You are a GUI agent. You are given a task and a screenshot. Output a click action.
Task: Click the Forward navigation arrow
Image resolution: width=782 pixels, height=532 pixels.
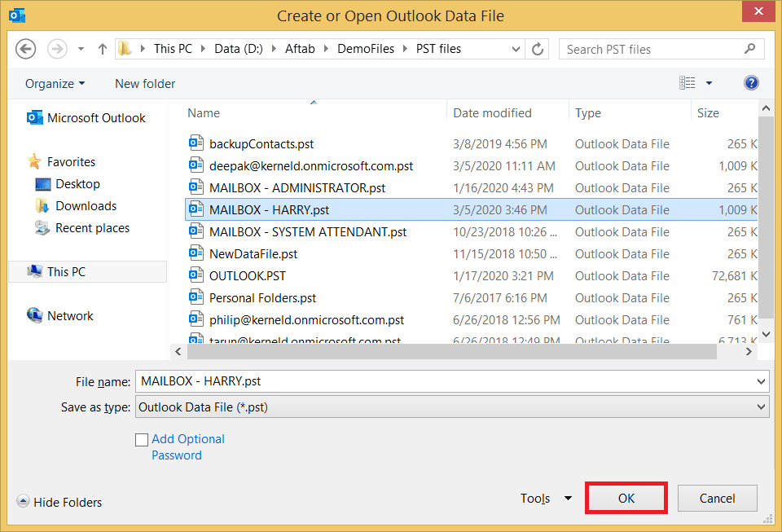coord(57,49)
